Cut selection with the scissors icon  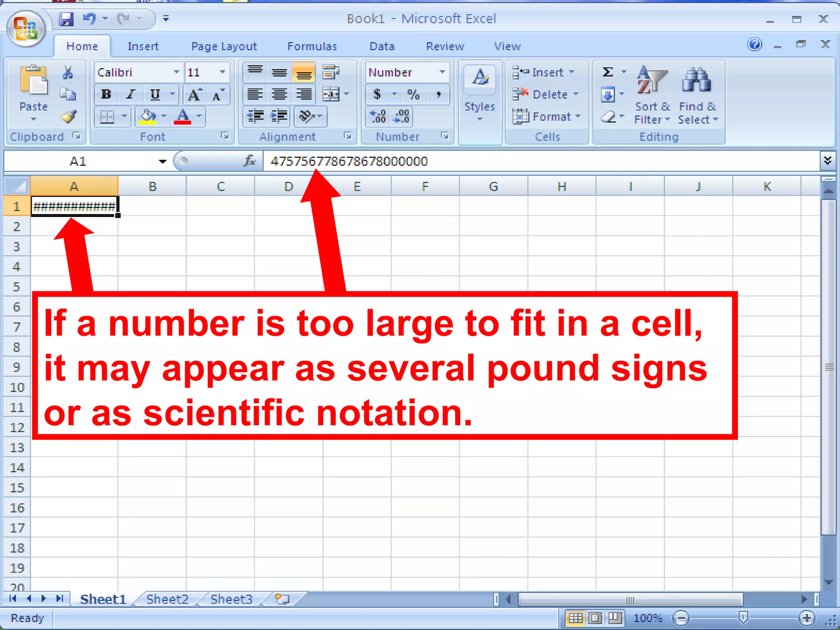click(x=68, y=73)
